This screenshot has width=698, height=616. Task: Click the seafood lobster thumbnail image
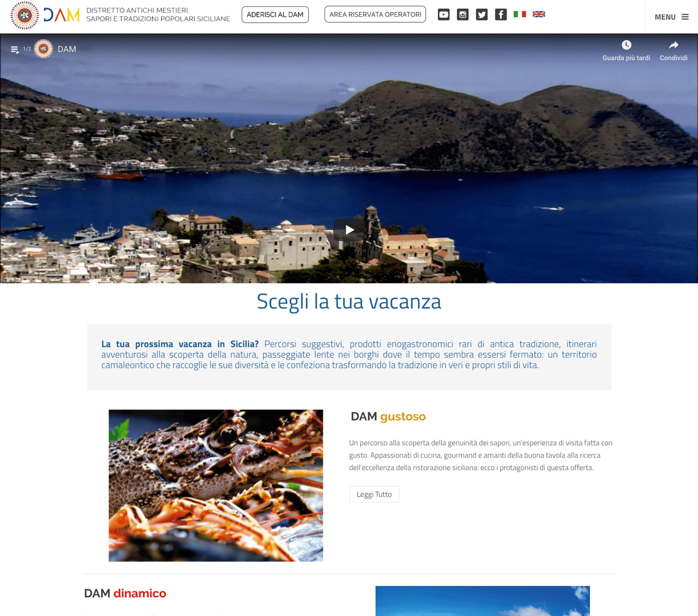click(x=216, y=485)
